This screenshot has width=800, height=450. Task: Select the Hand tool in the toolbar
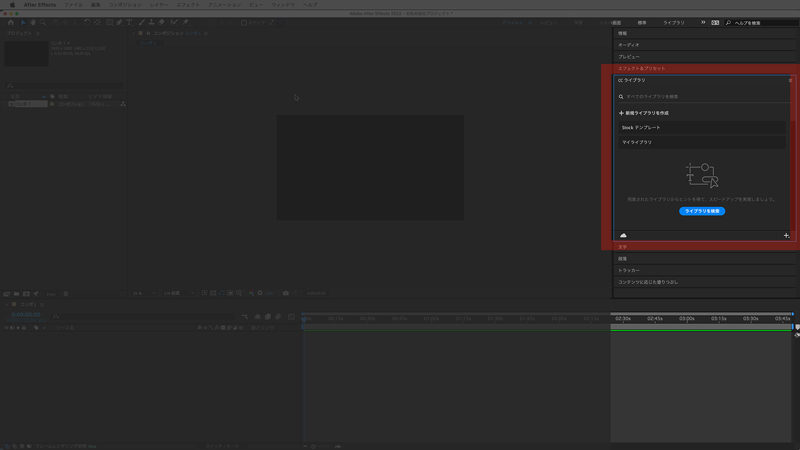pyautogui.click(x=32, y=21)
